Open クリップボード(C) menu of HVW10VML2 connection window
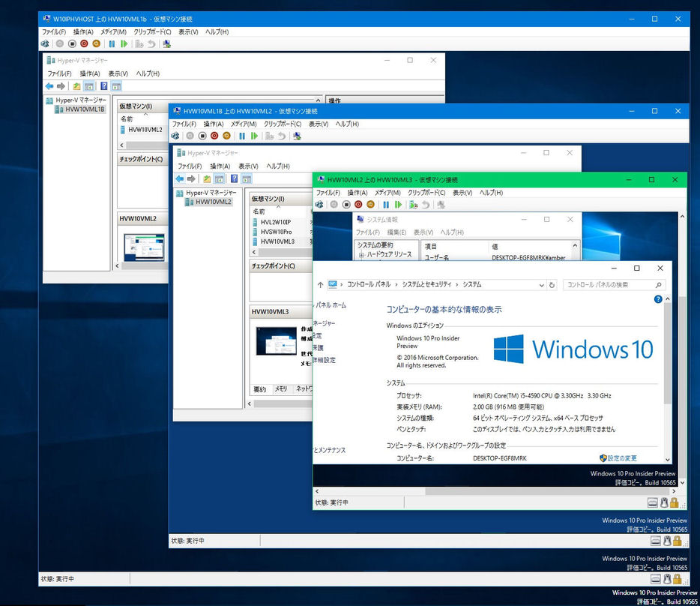700x606 pixels. click(x=283, y=124)
